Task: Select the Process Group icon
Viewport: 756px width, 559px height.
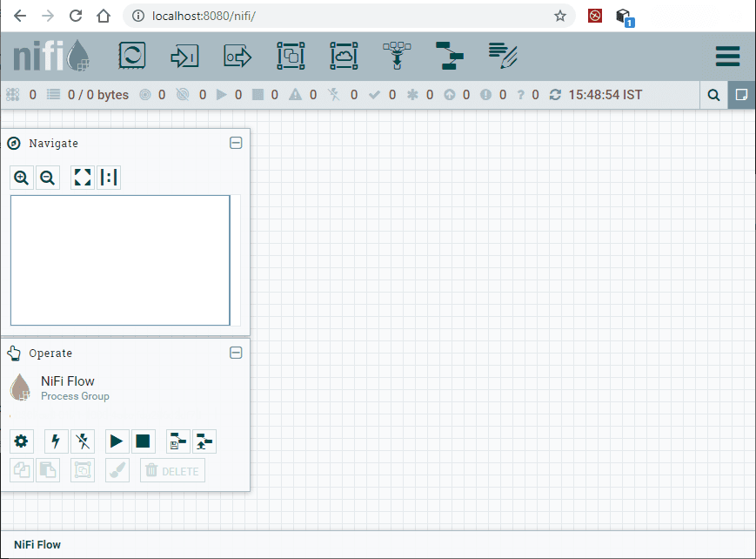Action: click(x=291, y=57)
